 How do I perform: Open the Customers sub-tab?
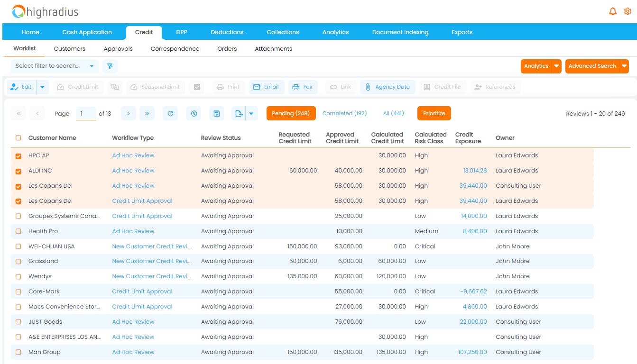(70, 49)
